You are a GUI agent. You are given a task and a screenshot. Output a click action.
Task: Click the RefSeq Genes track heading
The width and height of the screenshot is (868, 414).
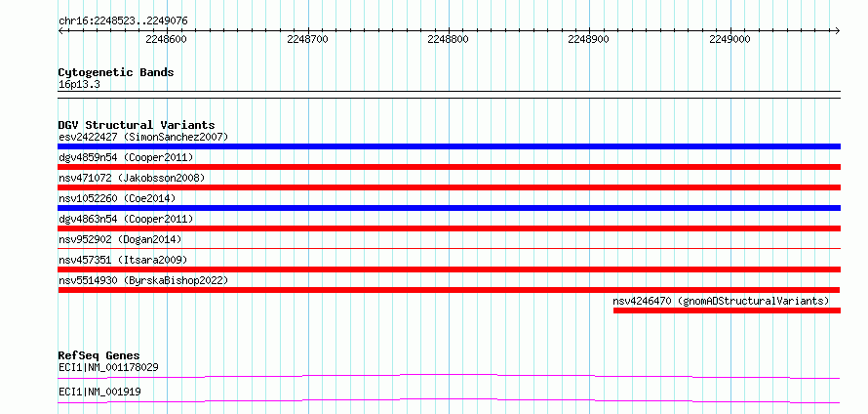[x=99, y=355]
